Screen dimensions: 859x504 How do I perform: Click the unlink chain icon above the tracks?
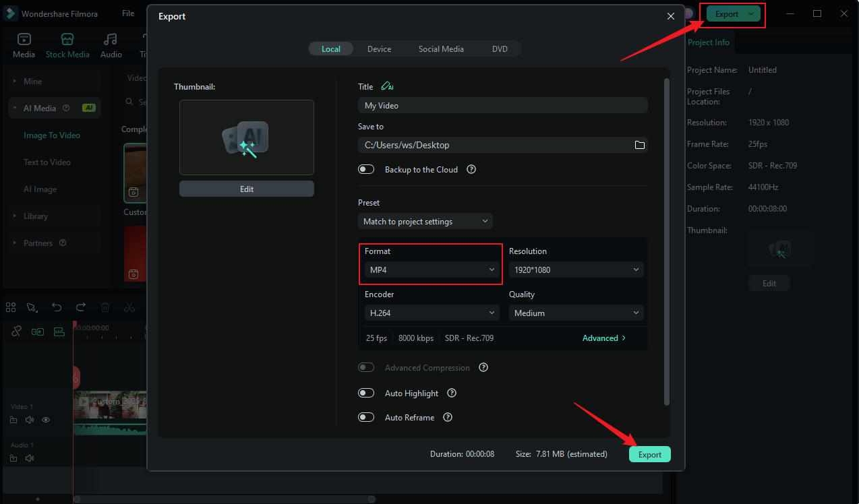coord(17,331)
